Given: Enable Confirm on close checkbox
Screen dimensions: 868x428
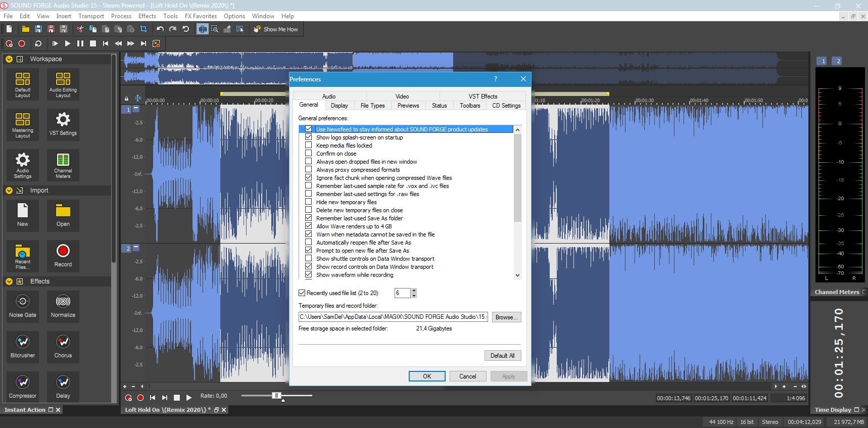Looking at the screenshot, I should tap(308, 153).
